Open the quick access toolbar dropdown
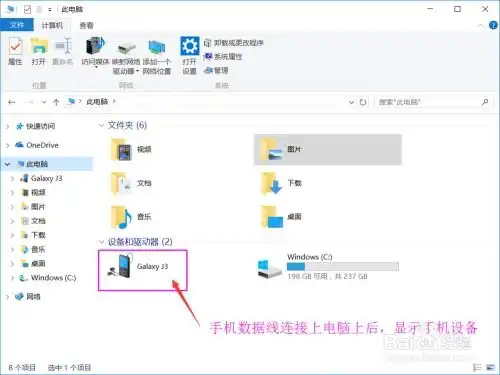Screen dimensions: 500x375 [x=50, y=10]
